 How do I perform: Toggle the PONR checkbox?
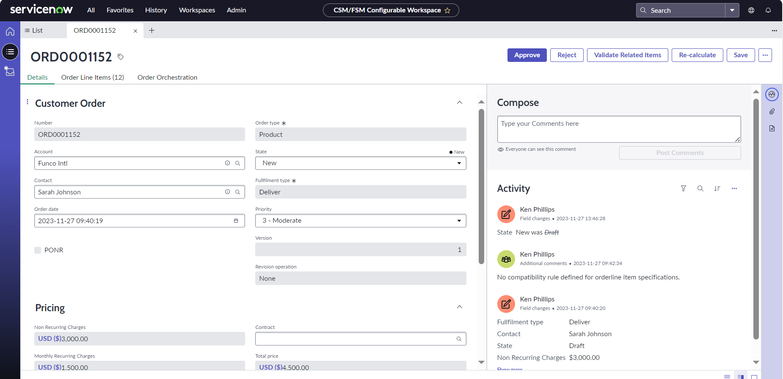tap(37, 250)
